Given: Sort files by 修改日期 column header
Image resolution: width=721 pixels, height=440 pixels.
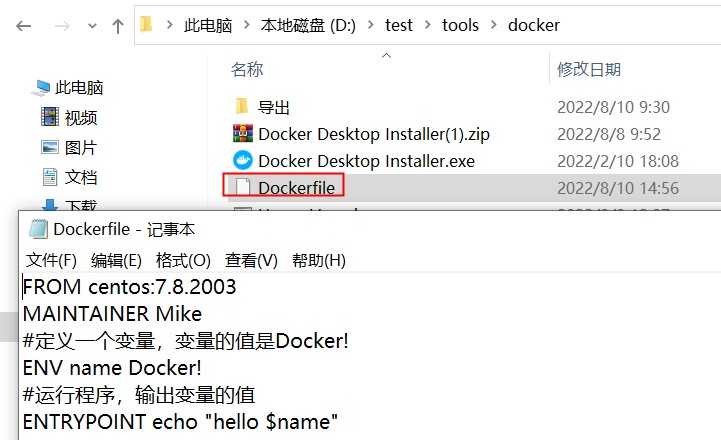Looking at the screenshot, I should (589, 69).
